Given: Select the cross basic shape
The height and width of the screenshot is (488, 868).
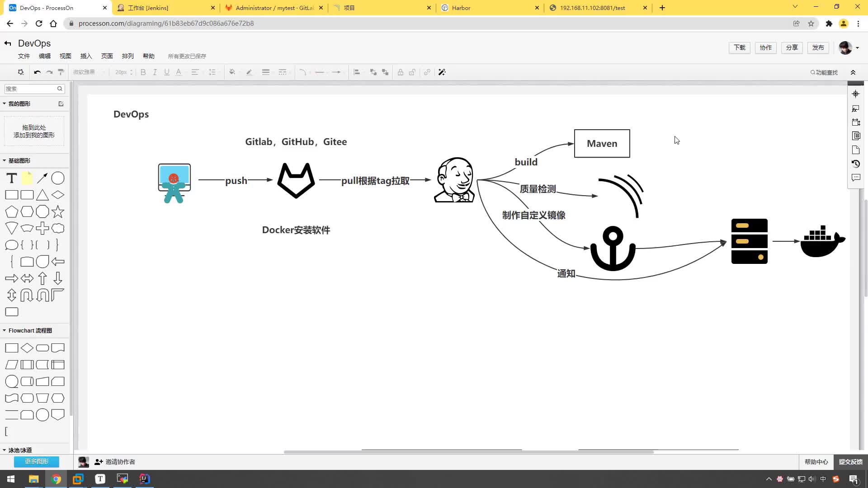Looking at the screenshot, I should pyautogui.click(x=42, y=228).
